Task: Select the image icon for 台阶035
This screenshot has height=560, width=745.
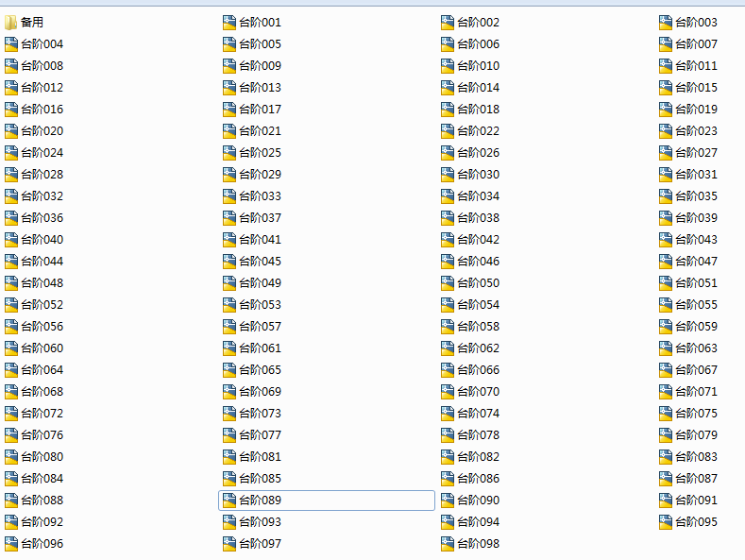Action: pyautogui.click(x=665, y=195)
